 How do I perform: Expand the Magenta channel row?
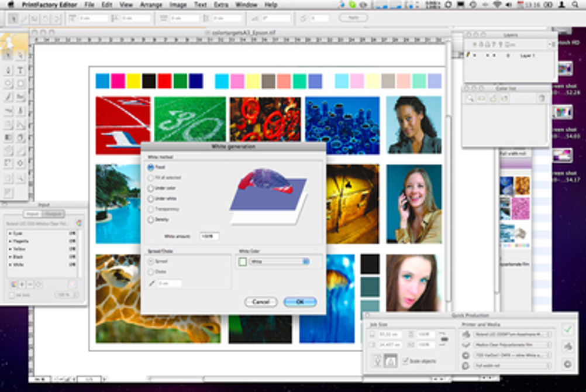click(x=10, y=241)
